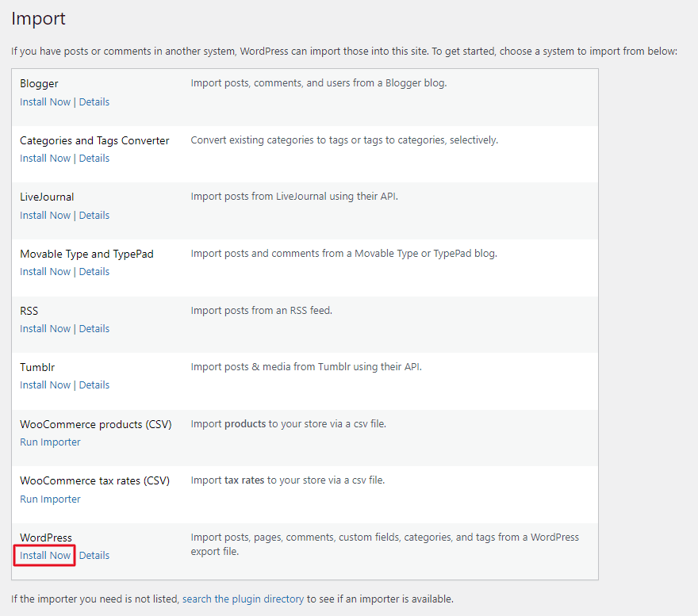Click 'Import products to your store' description
698x616 pixels.
(289, 424)
